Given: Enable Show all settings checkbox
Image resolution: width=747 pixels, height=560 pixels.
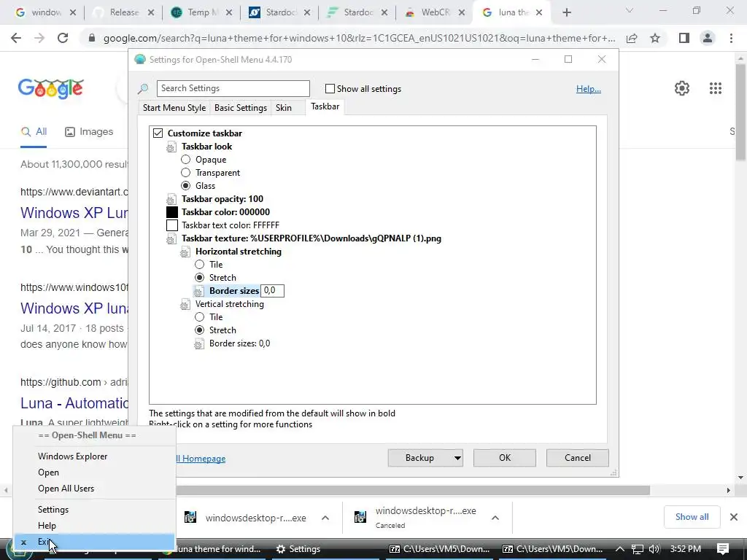Looking at the screenshot, I should coord(330,88).
